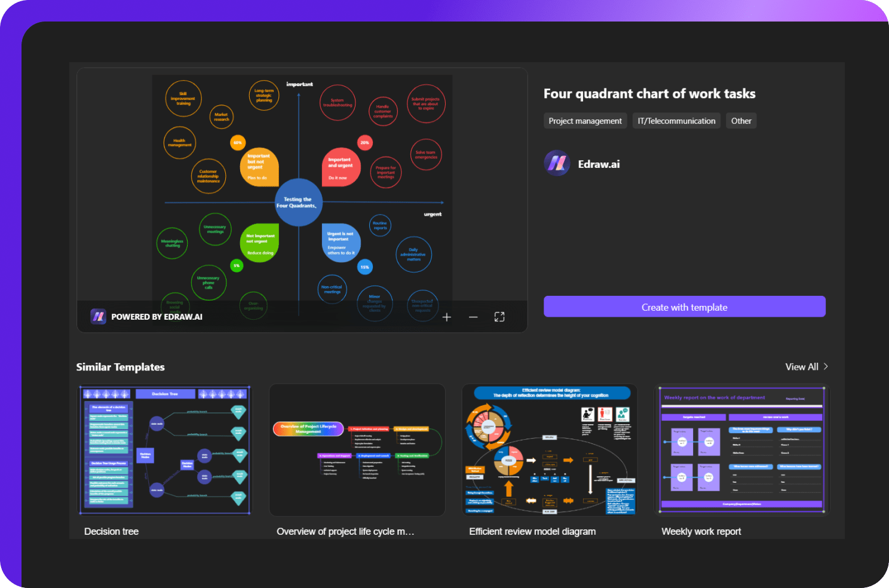Click the Overview of project life cycle title

pyautogui.click(x=345, y=531)
